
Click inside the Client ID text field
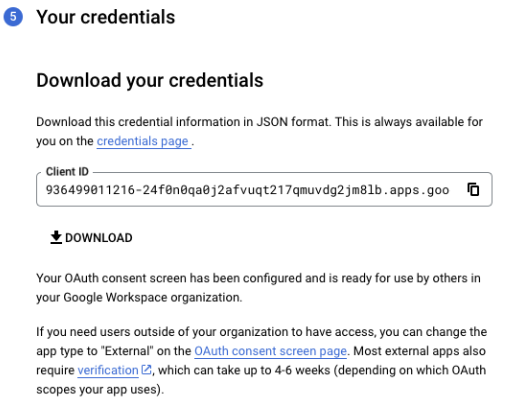(x=264, y=190)
